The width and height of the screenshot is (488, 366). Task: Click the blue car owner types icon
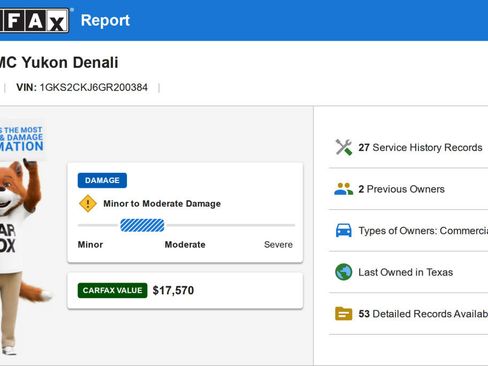[344, 230]
